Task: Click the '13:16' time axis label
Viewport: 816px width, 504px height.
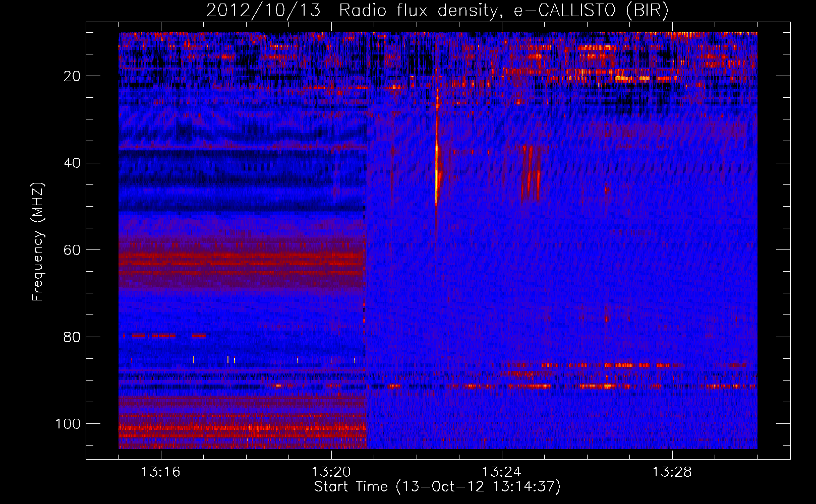Action: coord(161,472)
